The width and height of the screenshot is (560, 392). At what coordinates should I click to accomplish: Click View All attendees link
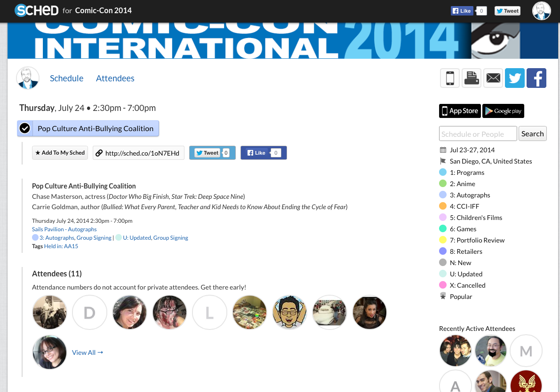tap(88, 353)
